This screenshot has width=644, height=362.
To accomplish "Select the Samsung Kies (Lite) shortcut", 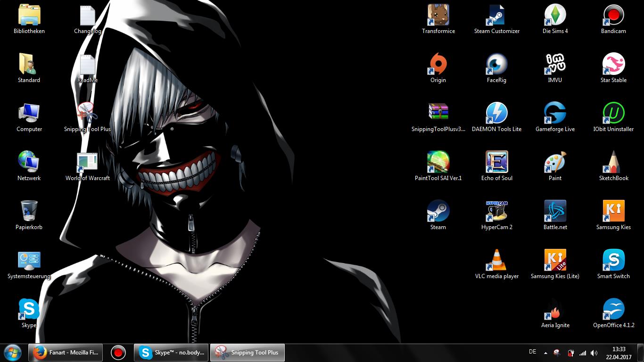I will tap(555, 264).
